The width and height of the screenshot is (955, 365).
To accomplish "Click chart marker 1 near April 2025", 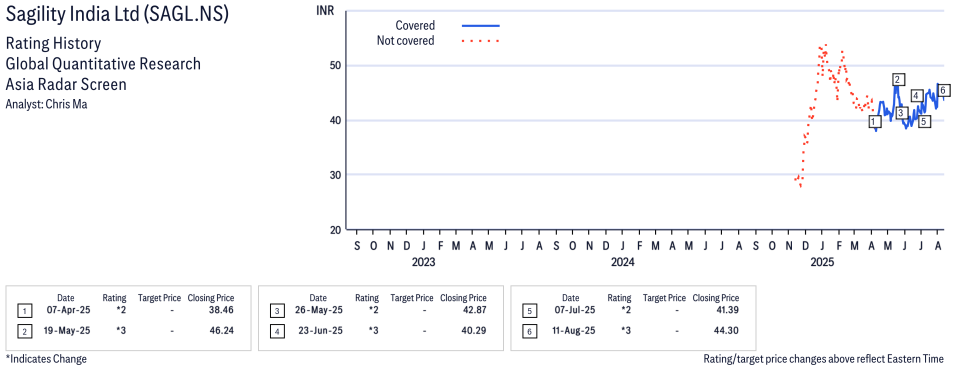I will coord(875,122).
